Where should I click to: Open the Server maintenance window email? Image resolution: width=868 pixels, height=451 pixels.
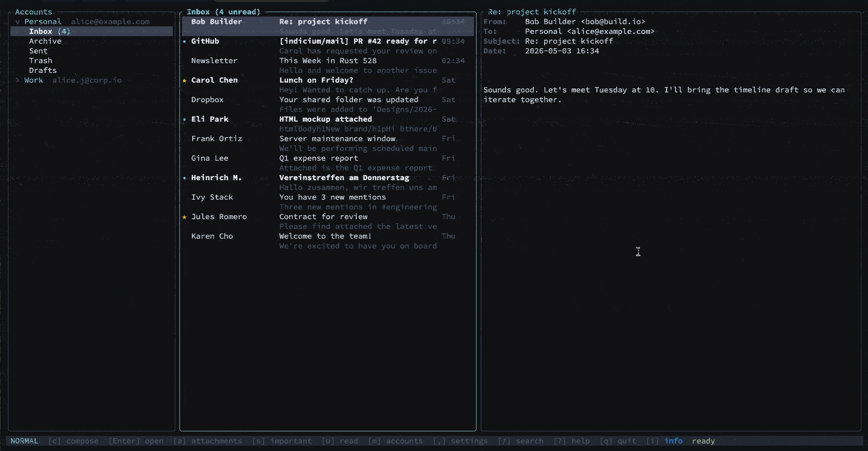pyautogui.click(x=328, y=144)
